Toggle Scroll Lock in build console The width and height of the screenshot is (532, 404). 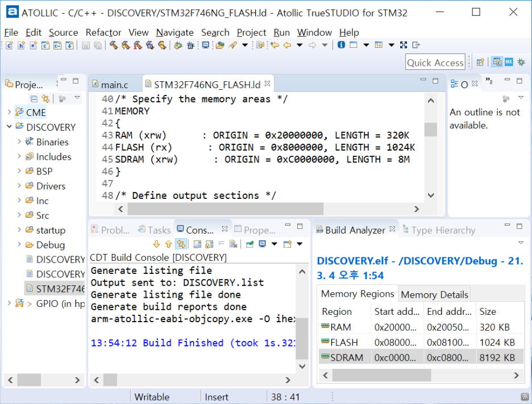pyautogui.click(x=209, y=244)
